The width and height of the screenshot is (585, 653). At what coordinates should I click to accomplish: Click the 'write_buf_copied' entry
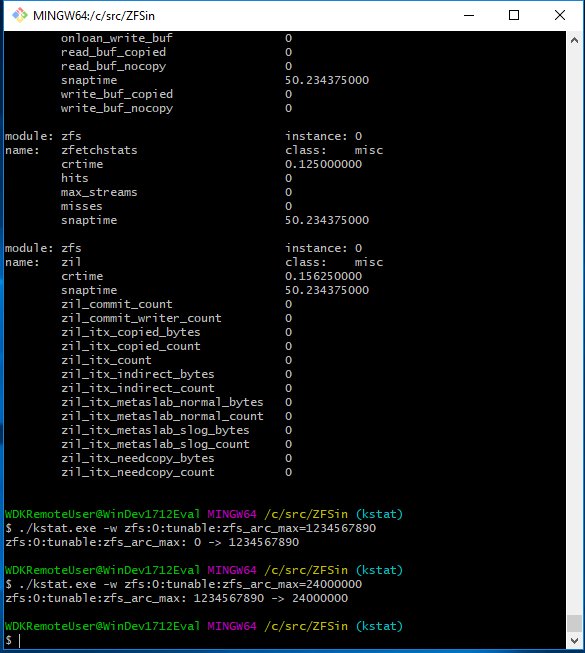coord(117,94)
